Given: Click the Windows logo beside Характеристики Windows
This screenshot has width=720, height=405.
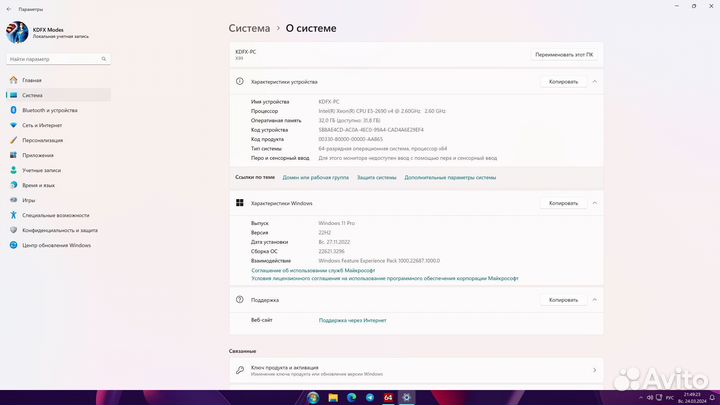Looking at the screenshot, I should [x=240, y=203].
